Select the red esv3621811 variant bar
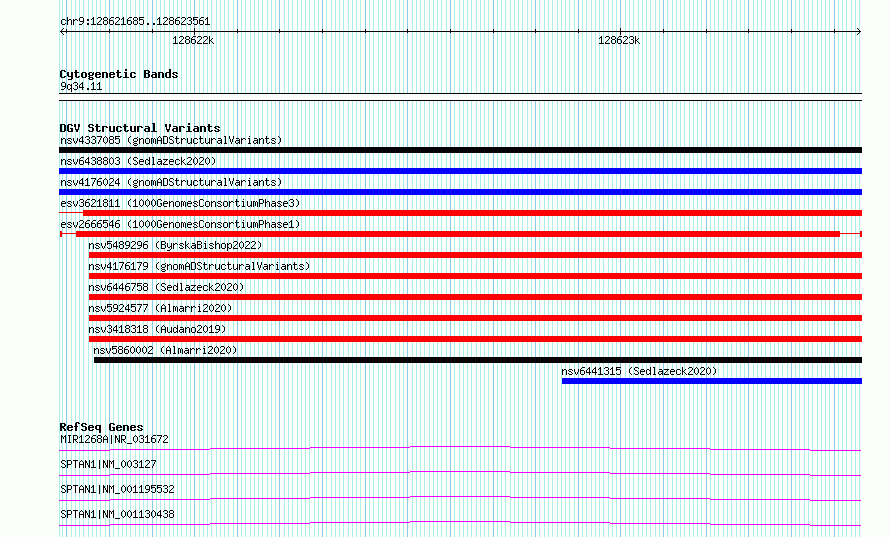Image resolution: width=890 pixels, height=537 pixels. [460, 213]
